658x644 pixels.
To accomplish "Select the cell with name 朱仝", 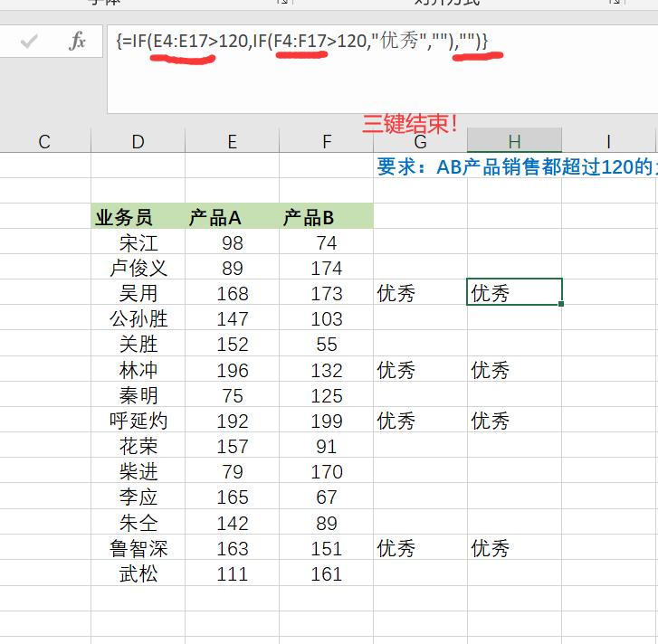I will [138, 523].
